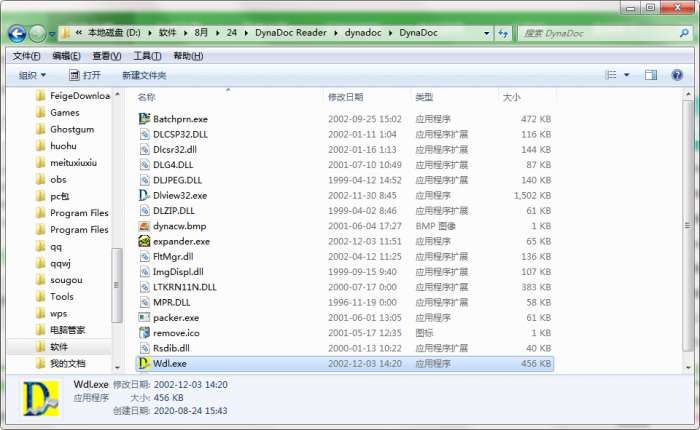
Task: Open meituxiuxiu folder in sidebar
Action: [x=66, y=163]
